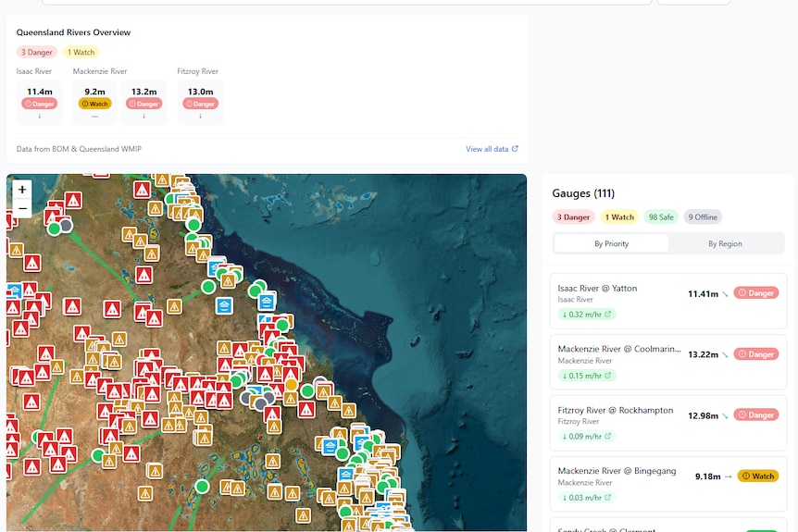Click the Danger badge in the Isaac 11.4m card
The height and width of the screenshot is (532, 798).
[39, 104]
